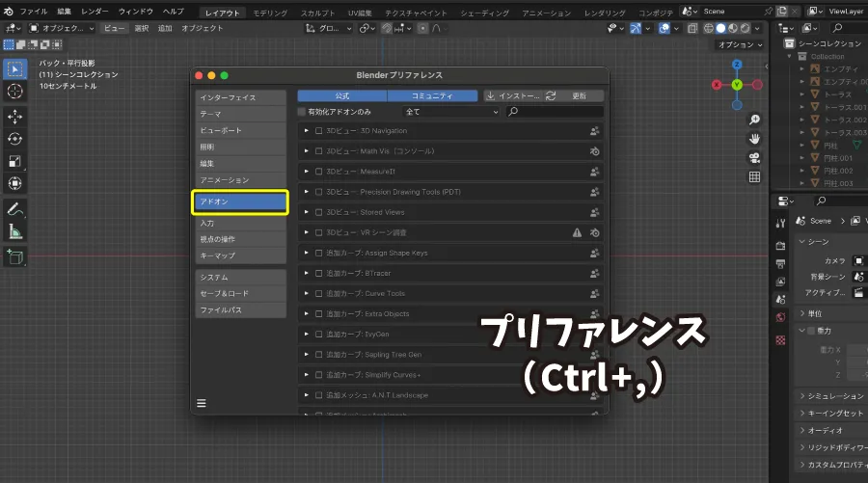The width and height of the screenshot is (868, 483).
Task: Click the viewport zoom magnifier icon
Action: (x=754, y=121)
